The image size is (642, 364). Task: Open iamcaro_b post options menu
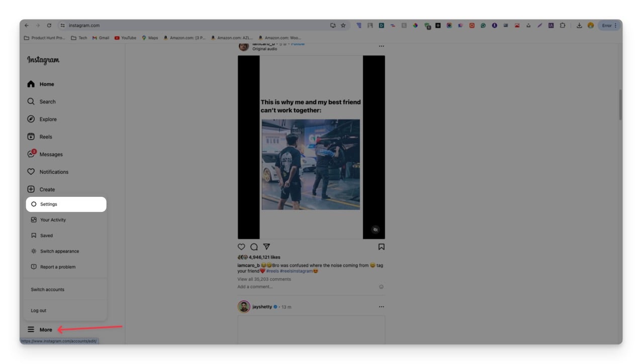click(382, 46)
